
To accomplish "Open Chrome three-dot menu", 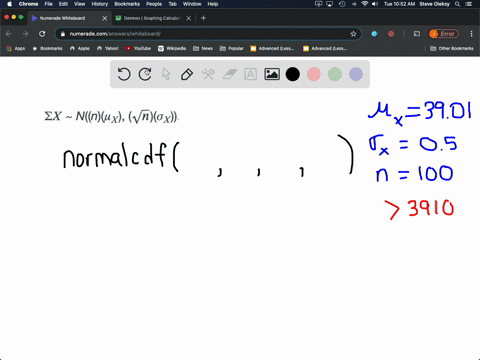I will point(471,34).
